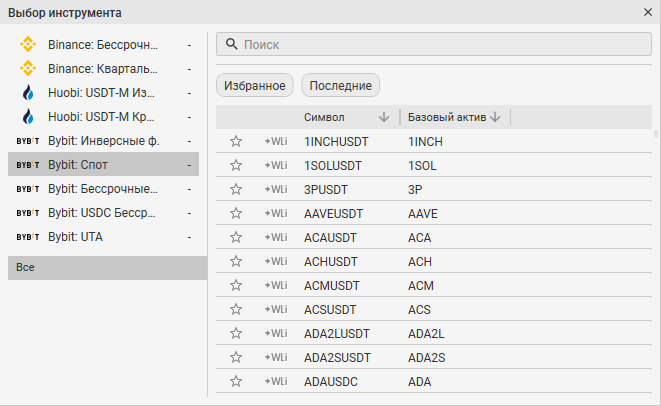Screen dimensions: 661x406
Task: Add ACAUSDT to watchlist via WLi icon
Action: point(276,237)
